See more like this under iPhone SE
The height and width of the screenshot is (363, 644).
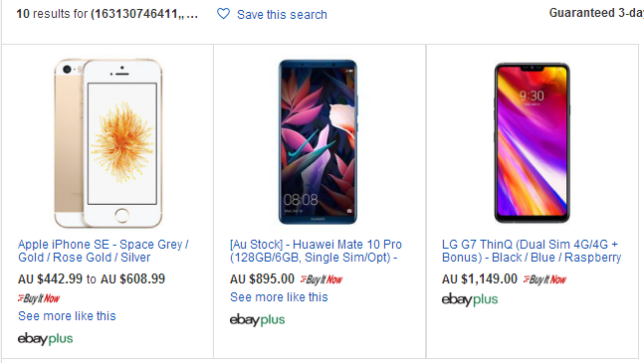tap(67, 316)
